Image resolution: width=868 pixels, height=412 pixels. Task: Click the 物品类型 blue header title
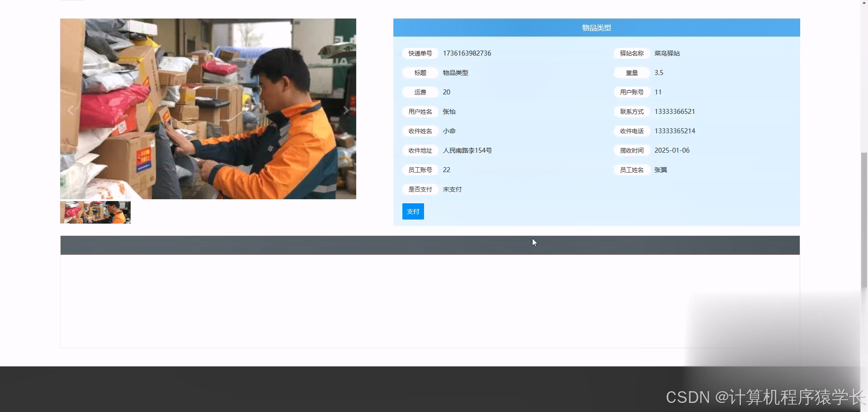point(596,28)
